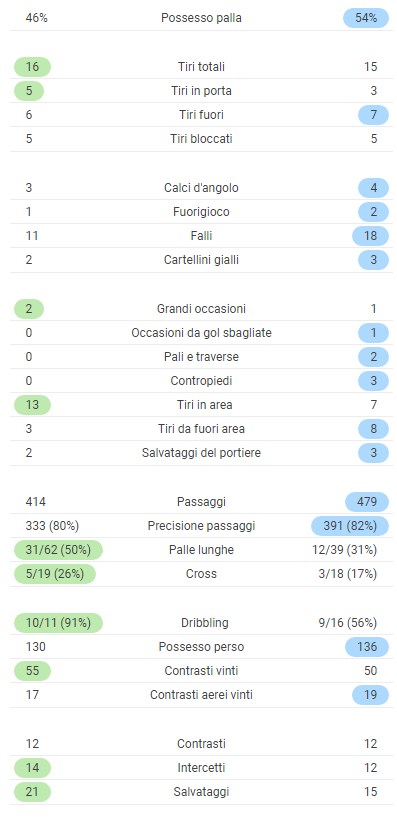Click the green 16 total shots badge
Image resolution: width=397 pixels, height=826 pixels.
(x=32, y=67)
